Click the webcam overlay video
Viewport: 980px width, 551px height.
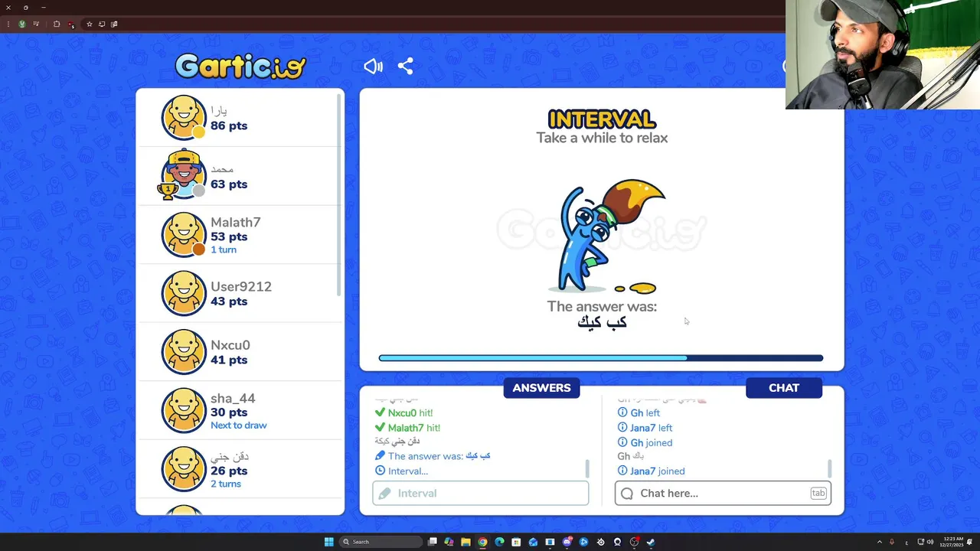(x=883, y=54)
